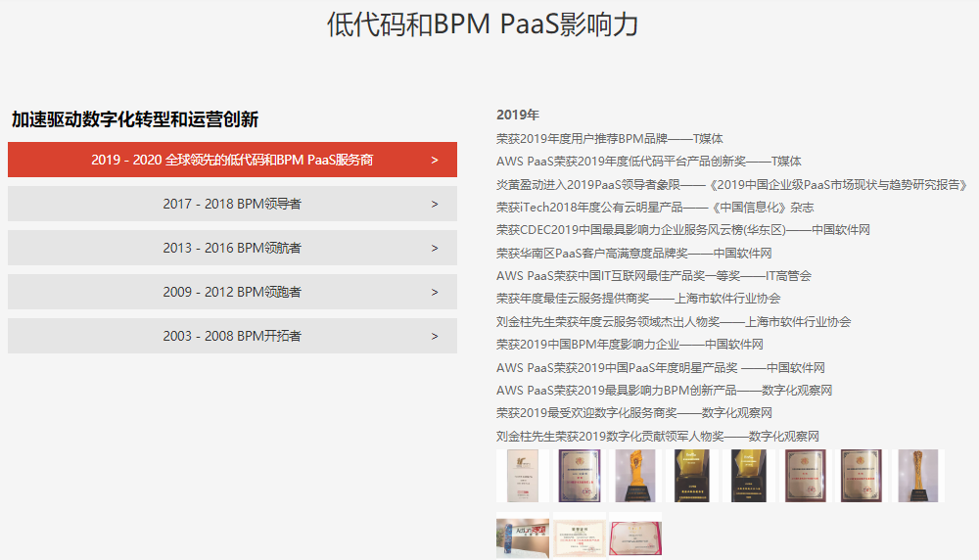This screenshot has width=979, height=560.
Task: Click the 加速驱动数字化转型和运营创新 heading
Action: (135, 119)
